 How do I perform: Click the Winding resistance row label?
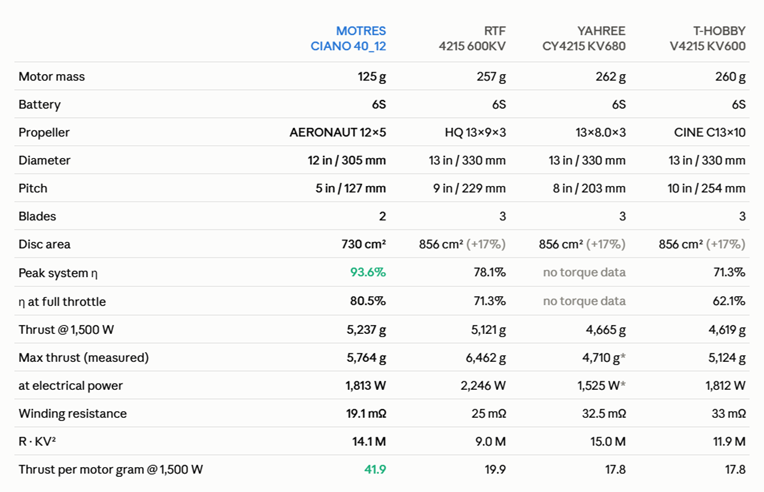coord(73,414)
